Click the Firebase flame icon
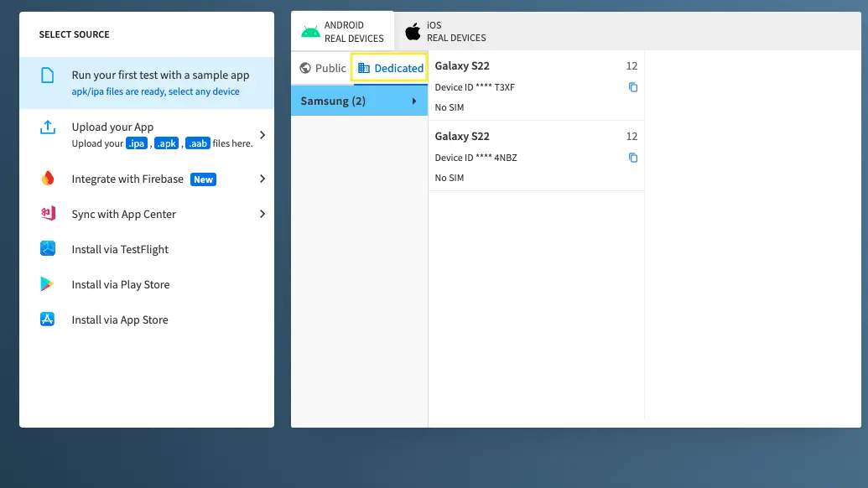The image size is (868, 488). (48, 178)
